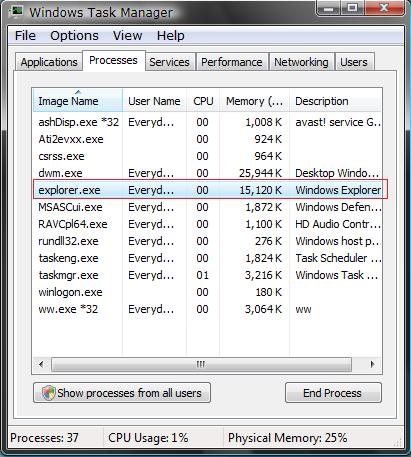The image size is (411, 457).
Task: Sort processes by the CPU column header
Action: pos(203,101)
